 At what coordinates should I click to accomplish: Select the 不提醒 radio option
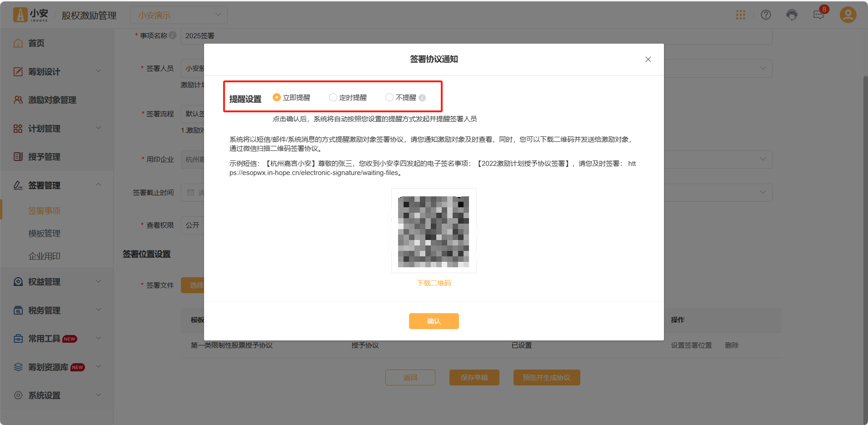tap(389, 97)
